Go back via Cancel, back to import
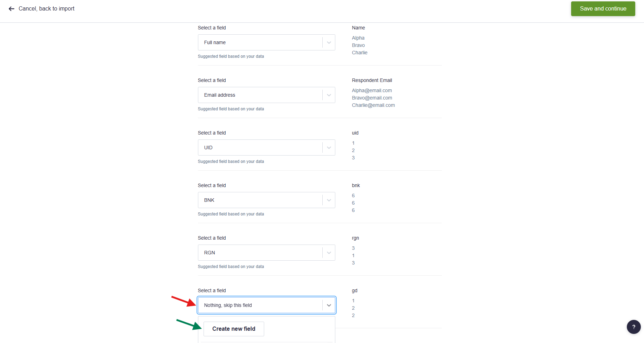Screen dimensions: 644x343 click(x=46, y=9)
